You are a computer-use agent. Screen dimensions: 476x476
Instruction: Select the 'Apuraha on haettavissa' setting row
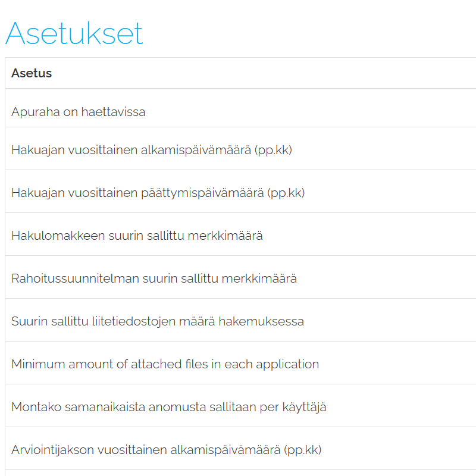coord(78,112)
